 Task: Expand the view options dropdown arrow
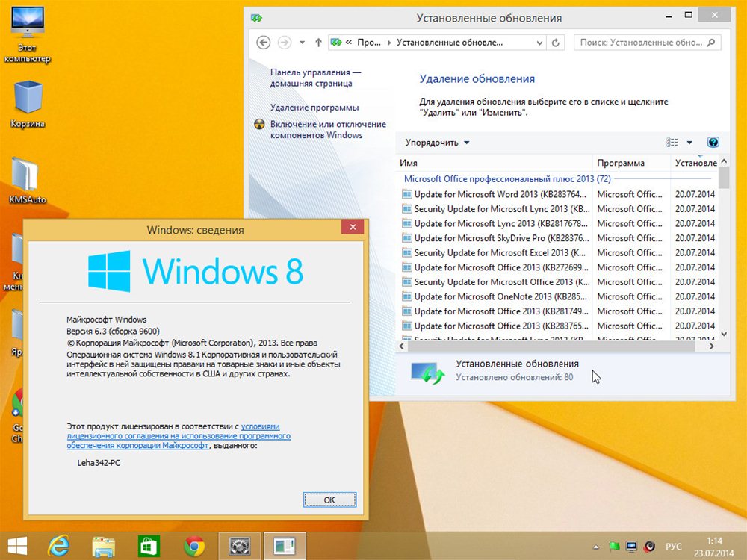pos(689,143)
